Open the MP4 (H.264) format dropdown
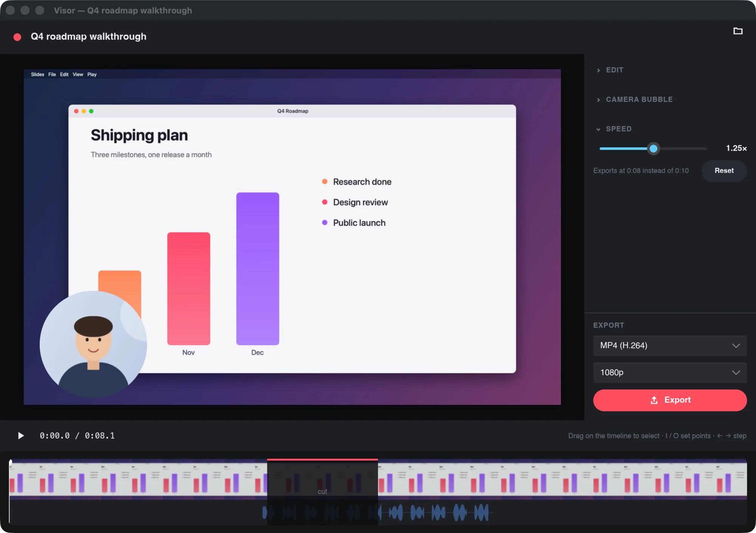Screen dimensions: 756x533 [670, 346]
